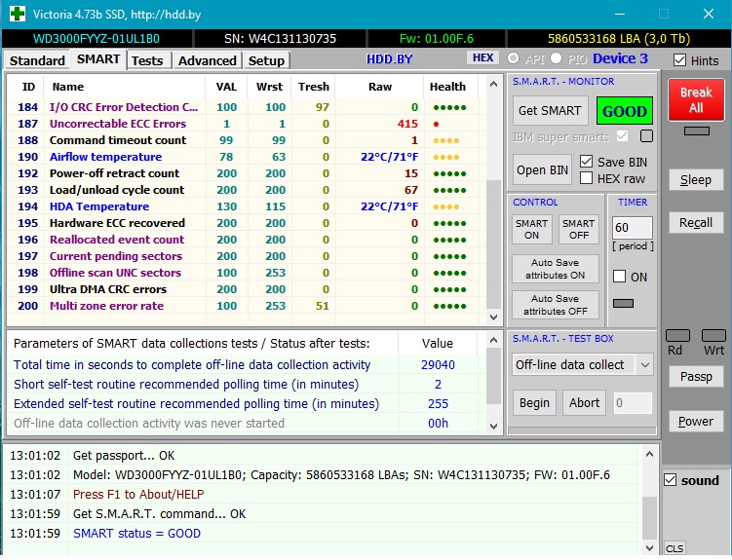Click the Open BIN button
Screen dimensions: 732x560
coord(542,170)
